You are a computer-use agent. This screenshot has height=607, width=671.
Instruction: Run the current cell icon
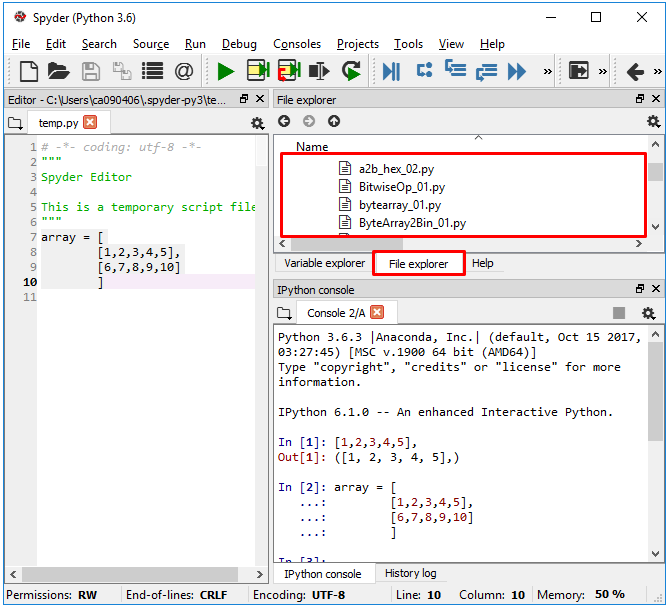point(258,71)
